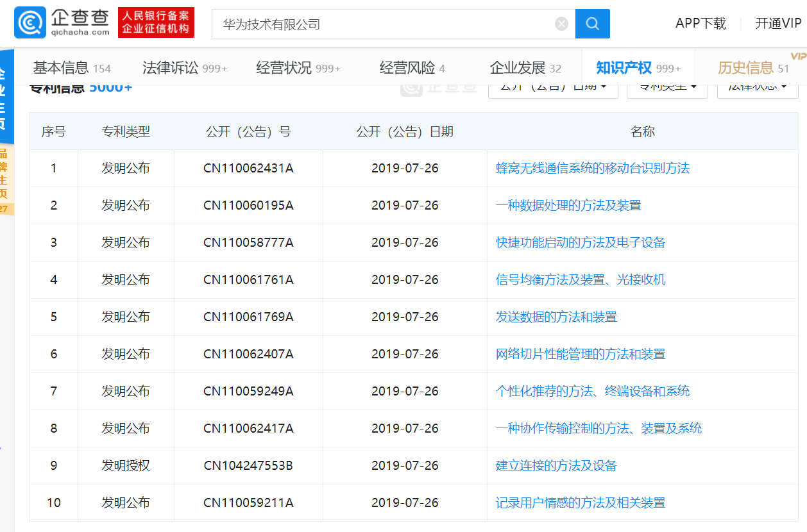Screen dimensions: 807x532
Task: Click the Qichacha logo icon
Action: tap(30, 22)
